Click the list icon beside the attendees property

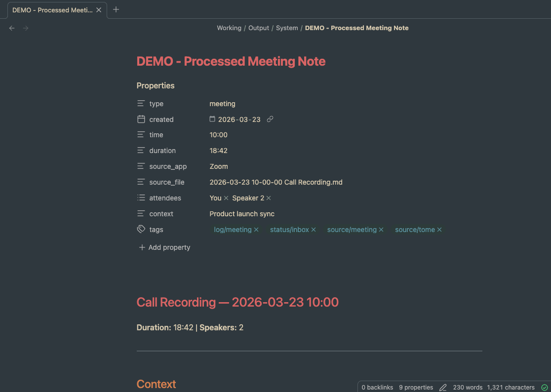click(x=141, y=197)
